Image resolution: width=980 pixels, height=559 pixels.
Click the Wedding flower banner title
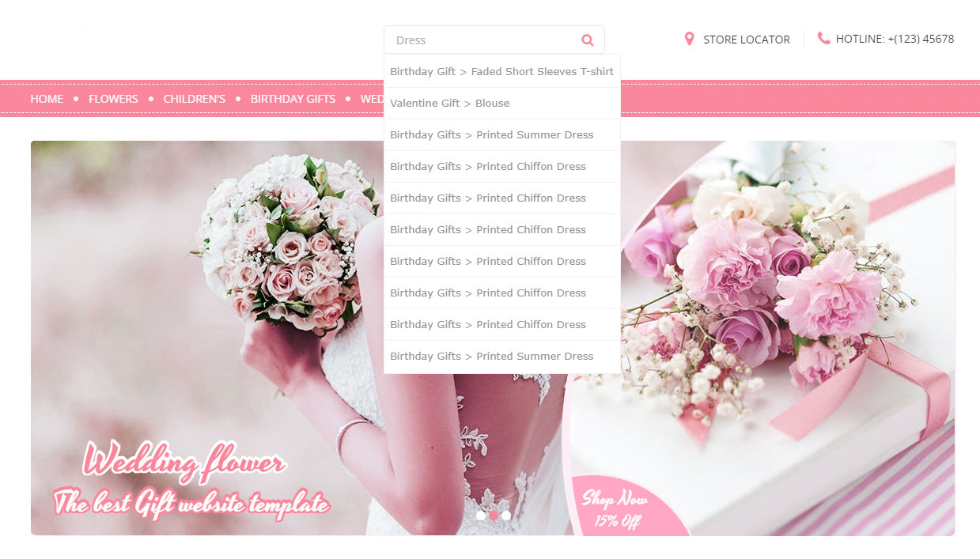(184, 462)
